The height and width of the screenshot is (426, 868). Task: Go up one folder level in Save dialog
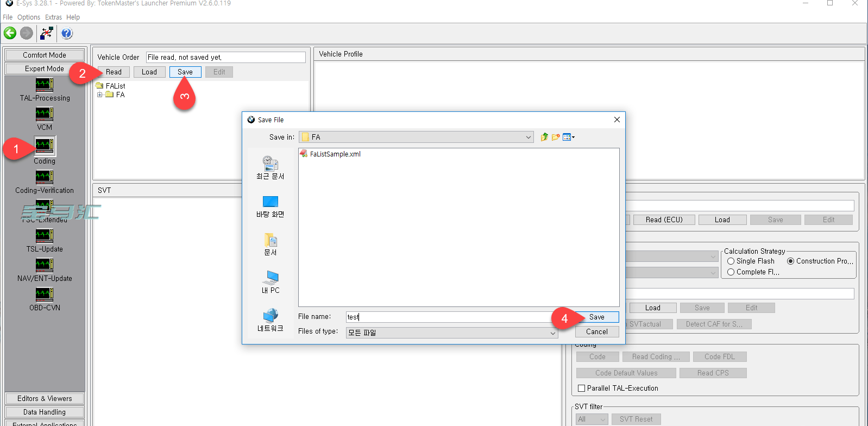544,137
